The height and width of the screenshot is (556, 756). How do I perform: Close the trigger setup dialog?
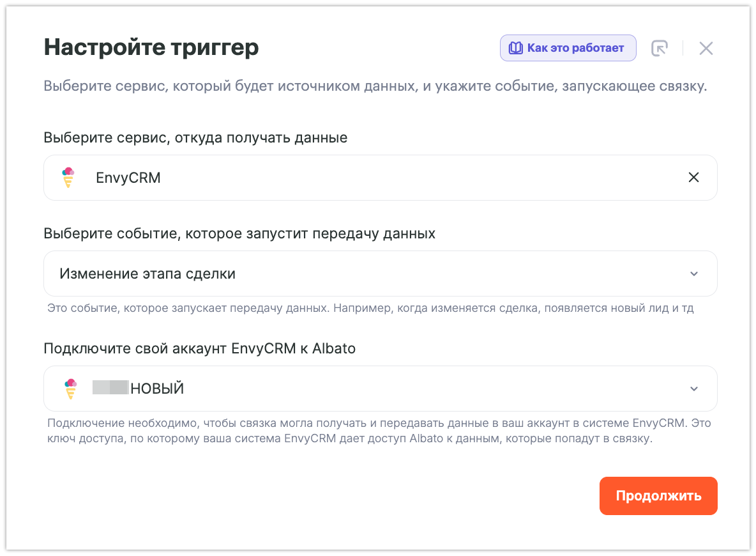coord(706,49)
